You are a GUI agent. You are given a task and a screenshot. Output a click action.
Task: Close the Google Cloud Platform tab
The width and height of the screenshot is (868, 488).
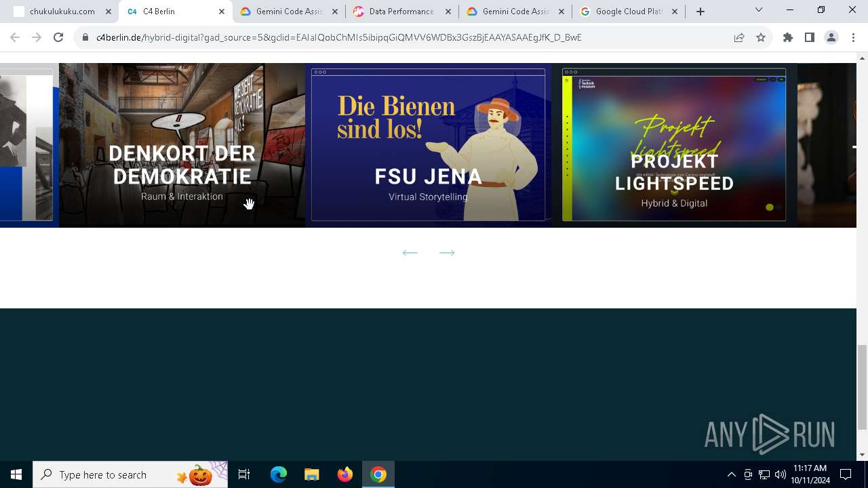click(675, 12)
